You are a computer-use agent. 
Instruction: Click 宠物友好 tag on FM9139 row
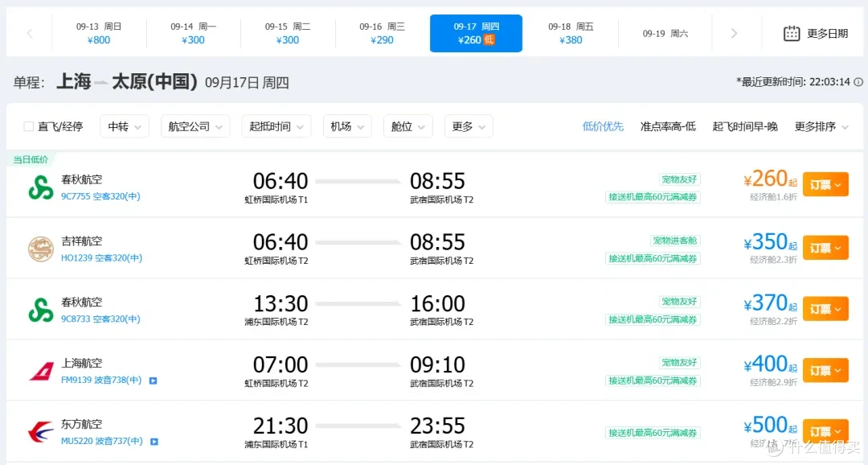(x=679, y=363)
